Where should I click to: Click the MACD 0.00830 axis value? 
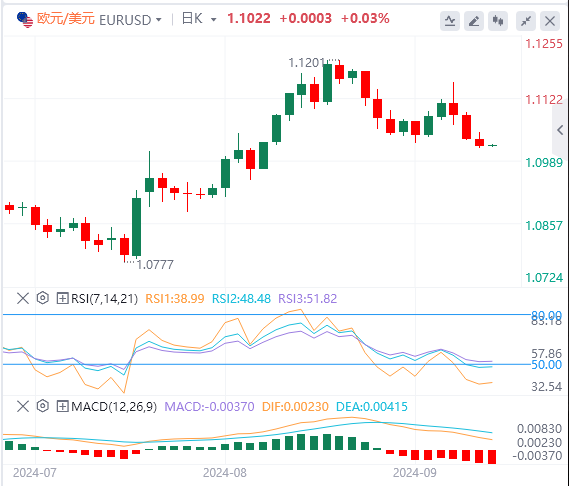pos(539,429)
